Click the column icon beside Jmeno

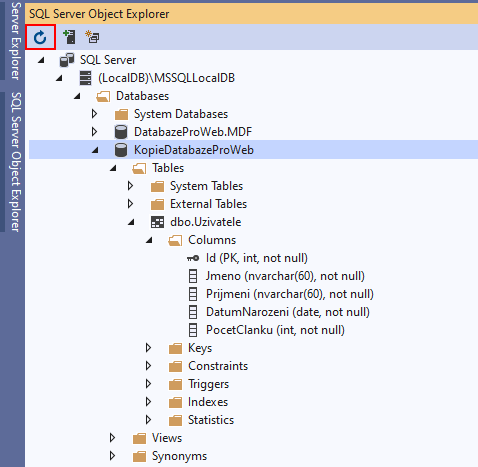(193, 276)
